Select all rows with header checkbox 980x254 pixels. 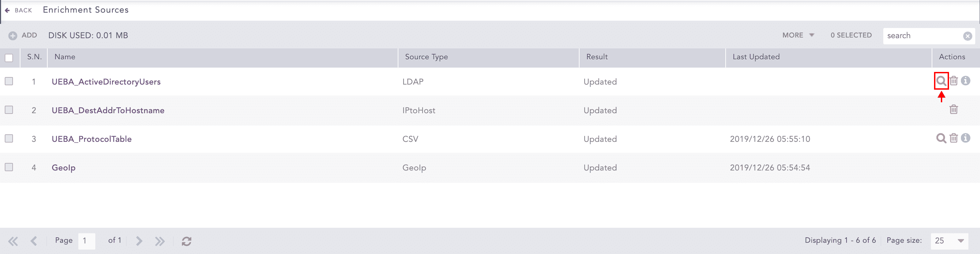(9, 58)
